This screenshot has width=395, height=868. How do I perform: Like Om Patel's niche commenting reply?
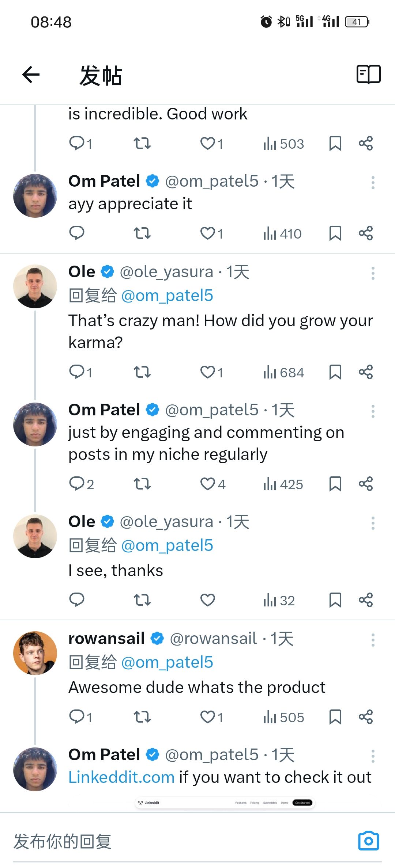click(208, 484)
